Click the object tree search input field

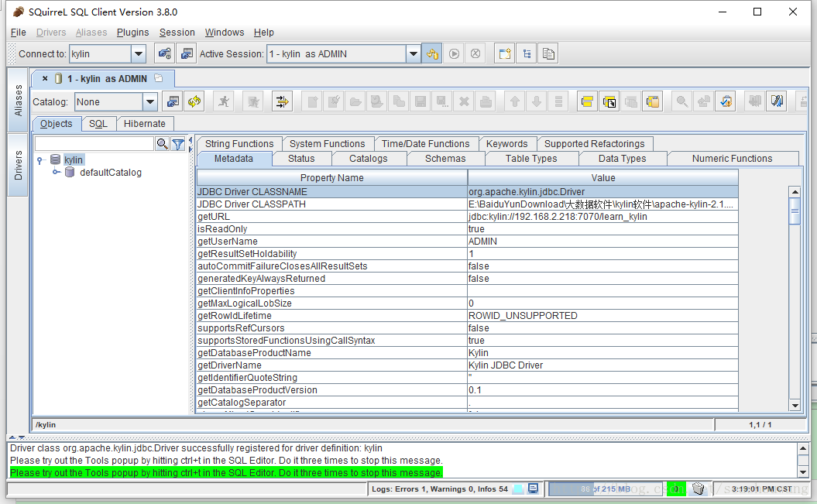tap(94, 144)
